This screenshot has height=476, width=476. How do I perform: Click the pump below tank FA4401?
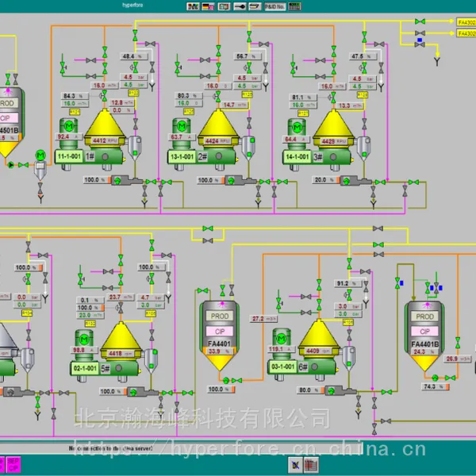tap(226, 380)
